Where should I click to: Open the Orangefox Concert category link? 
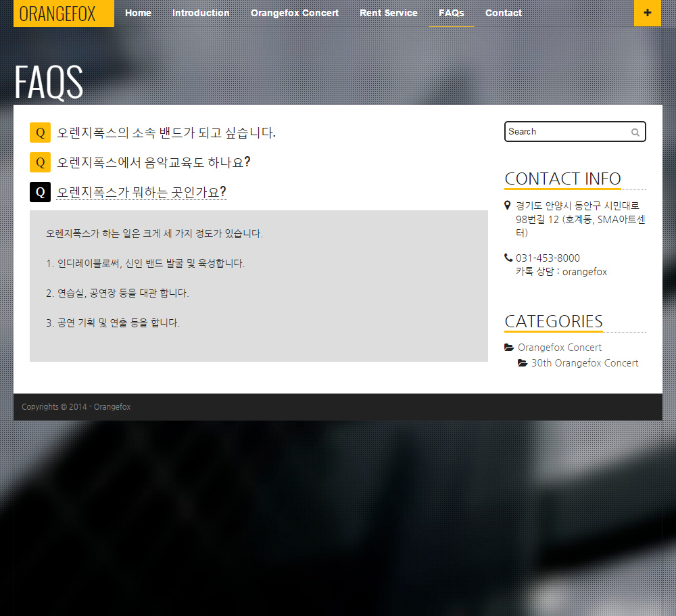[560, 348]
